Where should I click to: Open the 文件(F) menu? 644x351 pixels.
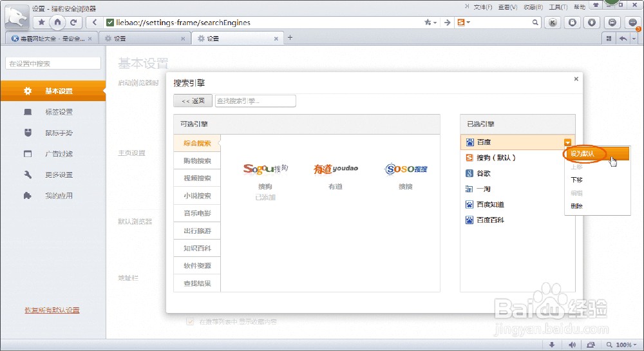tap(482, 7)
